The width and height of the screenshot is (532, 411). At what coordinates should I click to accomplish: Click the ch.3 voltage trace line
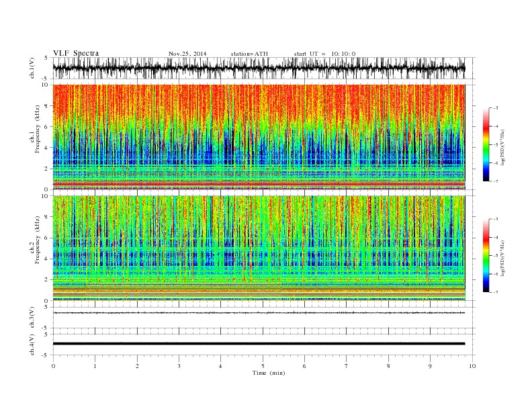click(259, 313)
